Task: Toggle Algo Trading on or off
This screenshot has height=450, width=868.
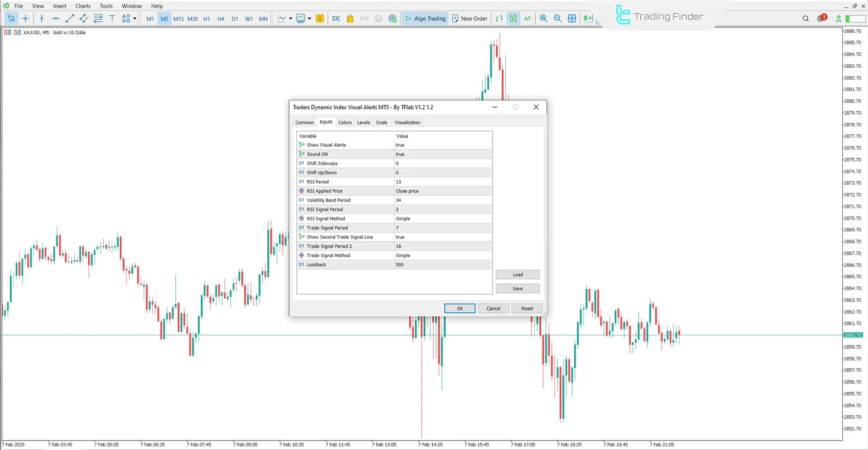Action: coord(425,19)
